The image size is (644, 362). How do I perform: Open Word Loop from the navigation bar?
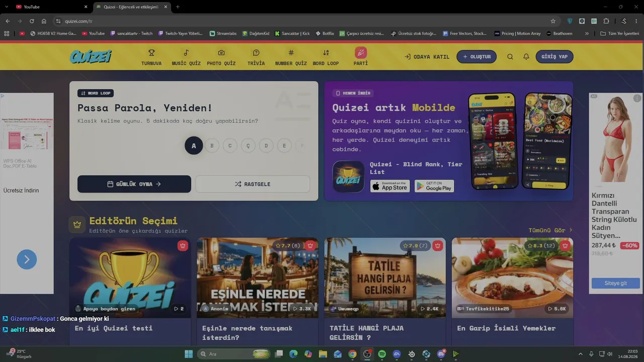click(326, 57)
